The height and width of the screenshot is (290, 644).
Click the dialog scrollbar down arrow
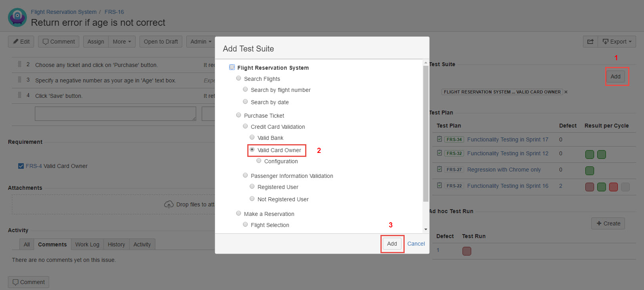point(426,229)
